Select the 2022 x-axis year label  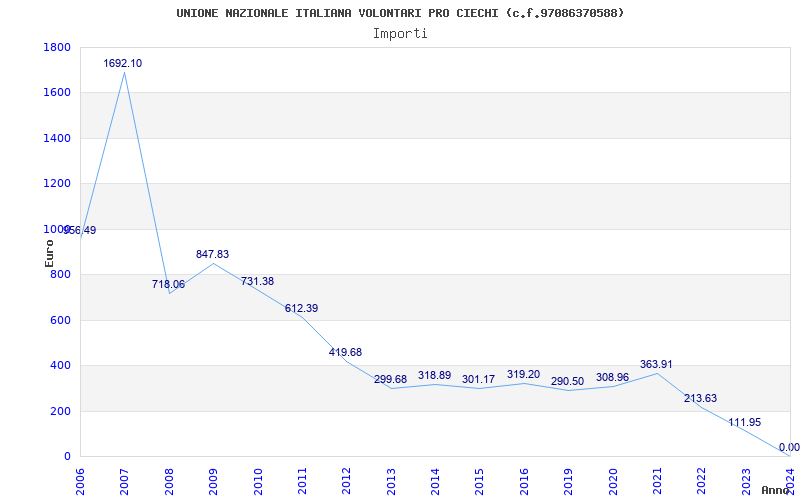click(x=701, y=481)
